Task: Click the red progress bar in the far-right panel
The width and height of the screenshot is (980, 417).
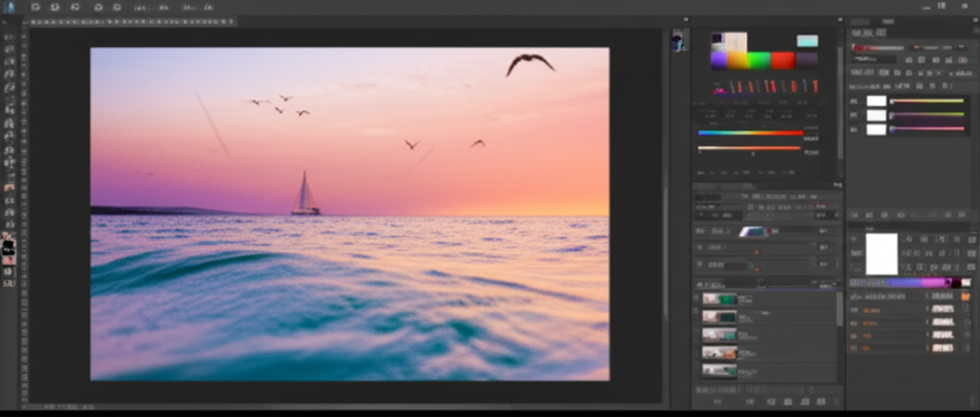Action: point(878,48)
